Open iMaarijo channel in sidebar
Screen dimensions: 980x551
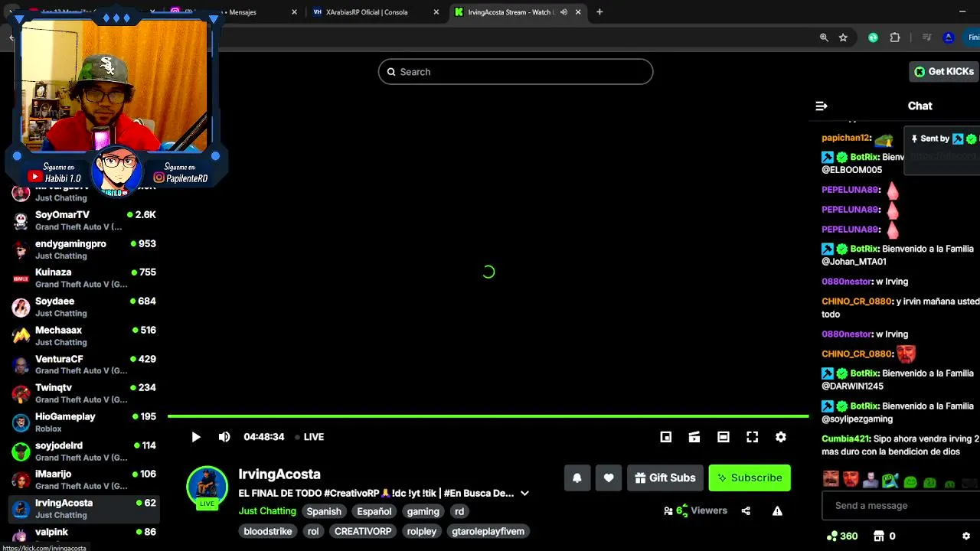click(x=84, y=480)
